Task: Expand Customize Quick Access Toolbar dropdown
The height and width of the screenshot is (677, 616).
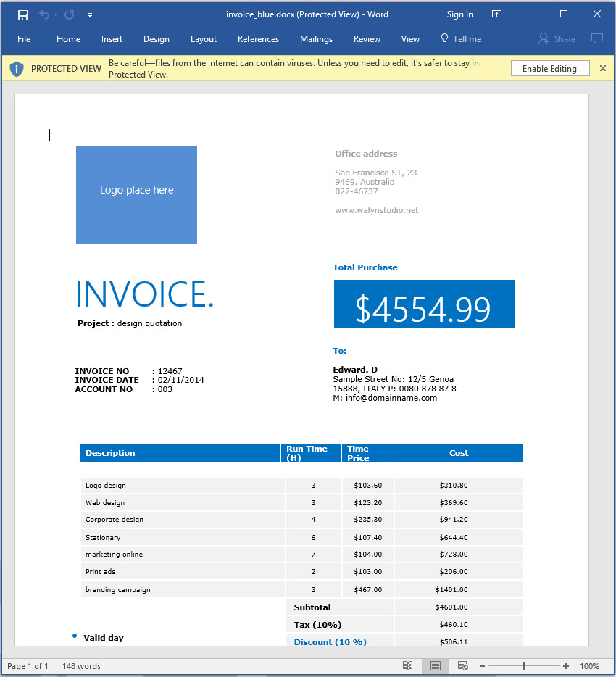Action: 90,15
